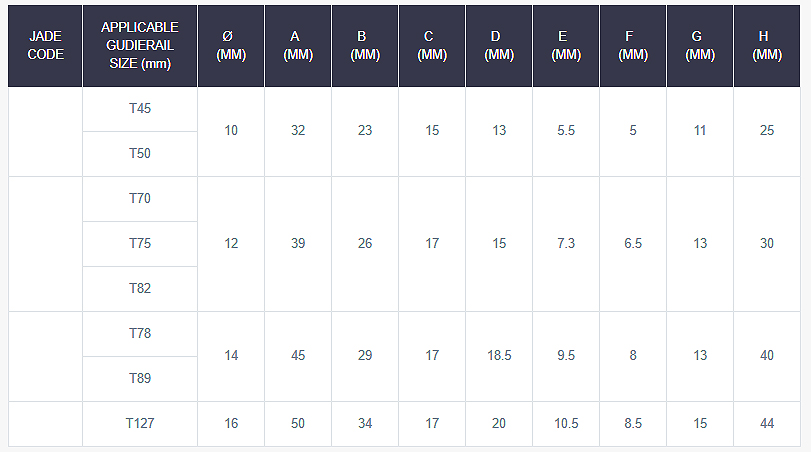Select the APPLICABLE GUDIERAIL SIZE header
This screenshot has width=811, height=452.
tap(140, 46)
